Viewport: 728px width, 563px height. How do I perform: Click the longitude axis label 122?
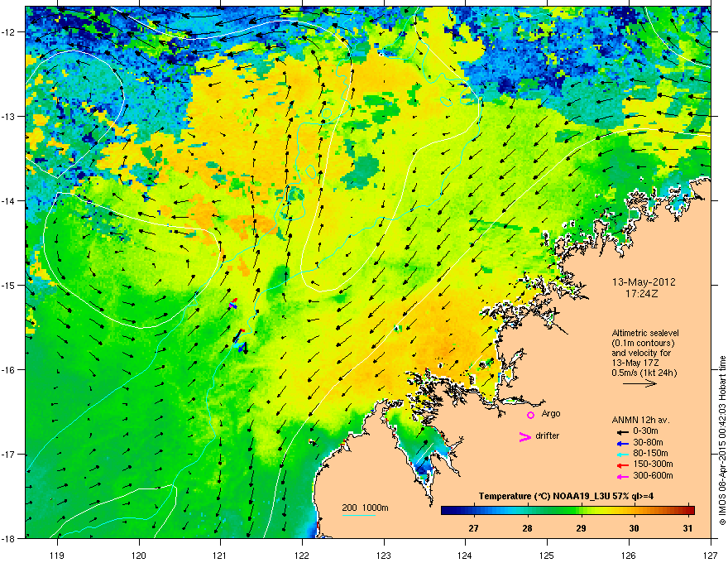coord(302,555)
